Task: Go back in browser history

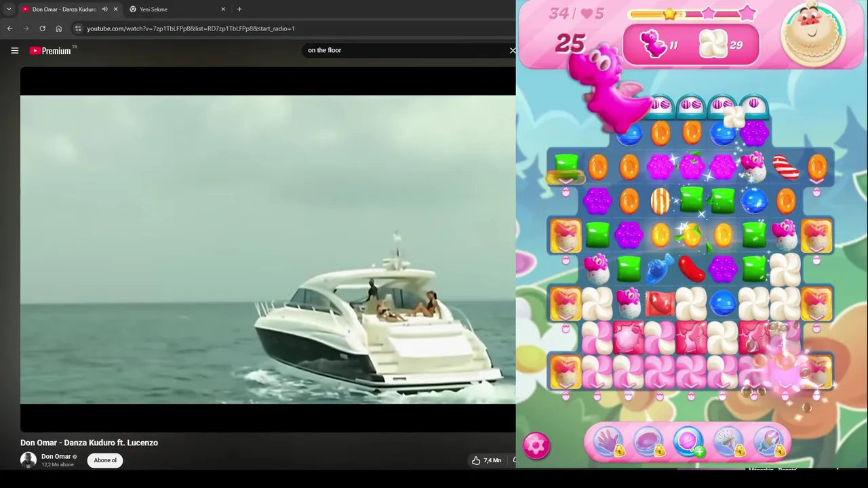Action: pos(9,28)
